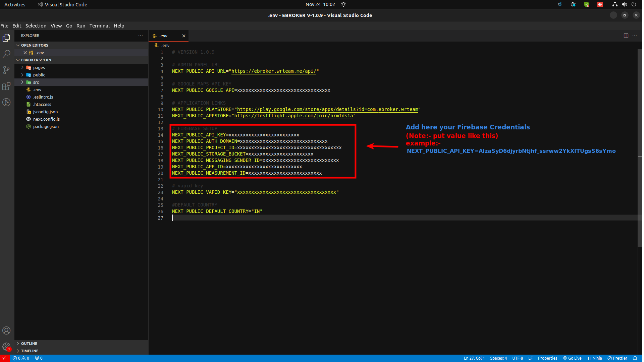
Task: Close the .env editor tab
Action: click(184, 36)
